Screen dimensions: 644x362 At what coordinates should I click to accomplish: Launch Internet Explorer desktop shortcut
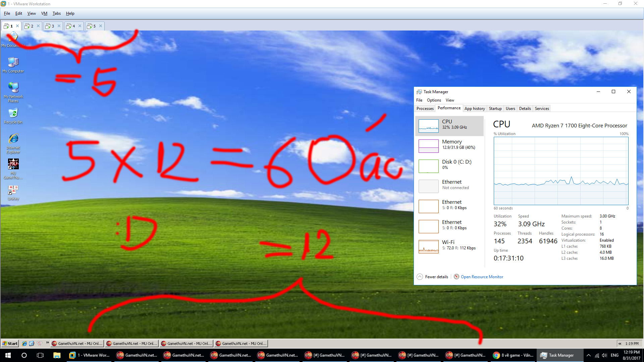coord(13,139)
